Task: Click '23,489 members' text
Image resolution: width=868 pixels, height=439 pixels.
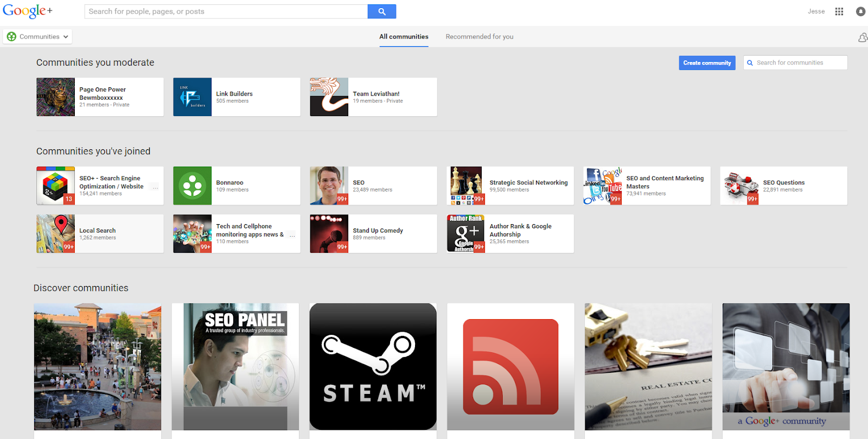Action: [372, 190]
